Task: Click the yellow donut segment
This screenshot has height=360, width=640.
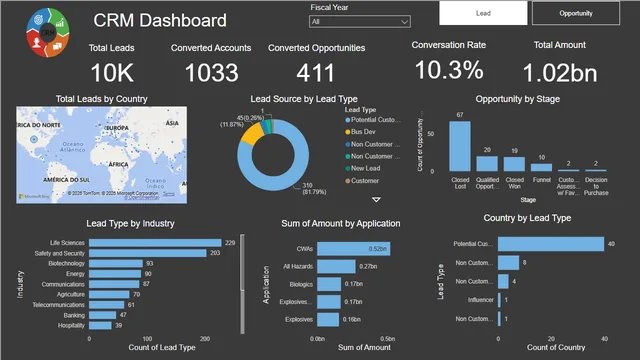Action: coord(252,133)
